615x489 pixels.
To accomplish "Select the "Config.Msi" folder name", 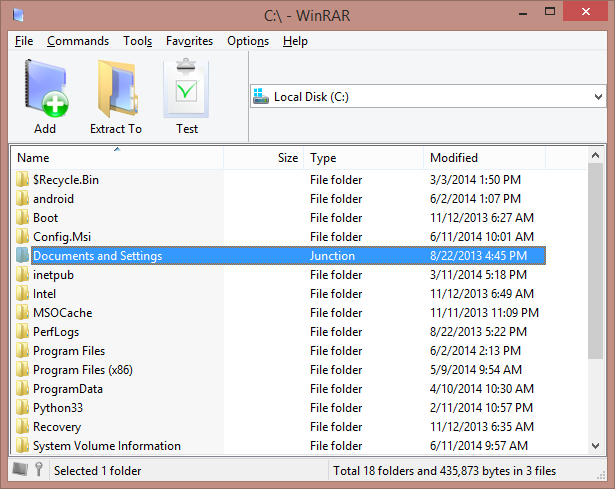I will (62, 237).
